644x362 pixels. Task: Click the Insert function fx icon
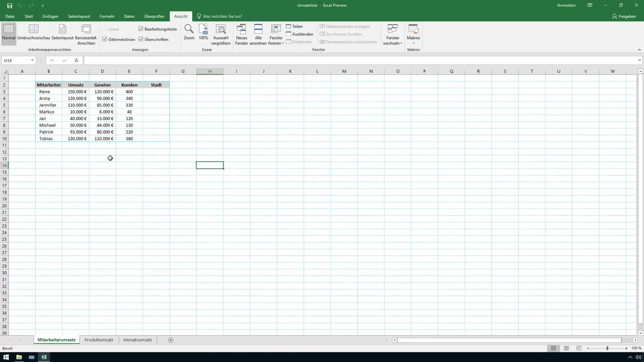point(76,60)
